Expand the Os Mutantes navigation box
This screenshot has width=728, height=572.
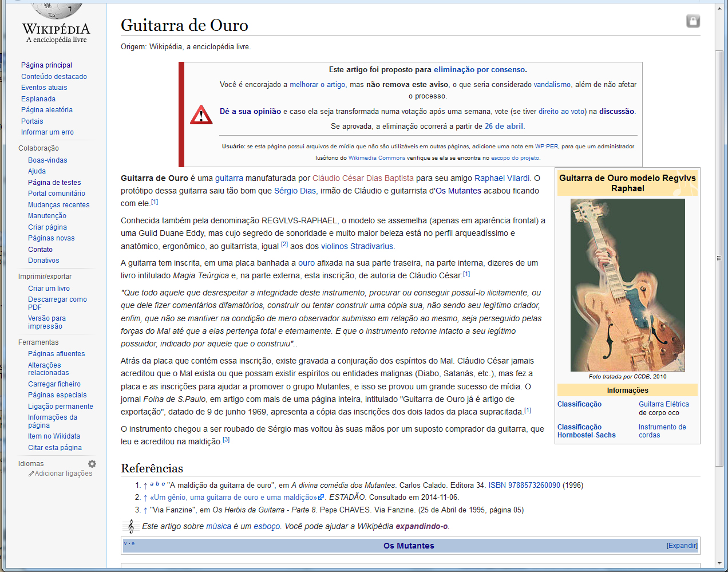(682, 546)
